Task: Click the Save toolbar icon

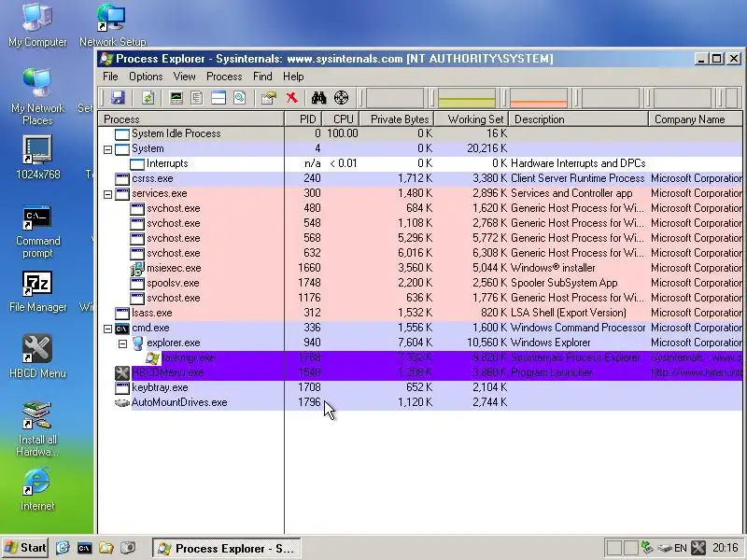Action: coord(118,98)
